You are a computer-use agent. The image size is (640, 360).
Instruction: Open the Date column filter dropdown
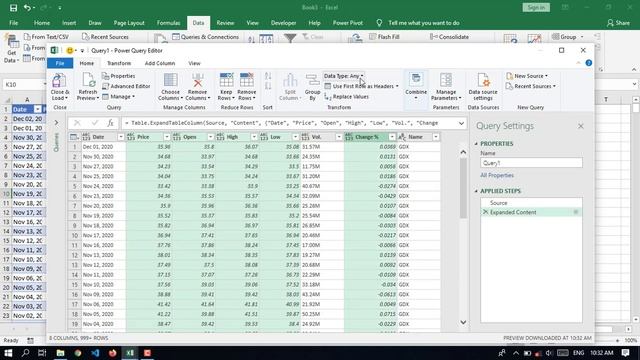click(120, 137)
